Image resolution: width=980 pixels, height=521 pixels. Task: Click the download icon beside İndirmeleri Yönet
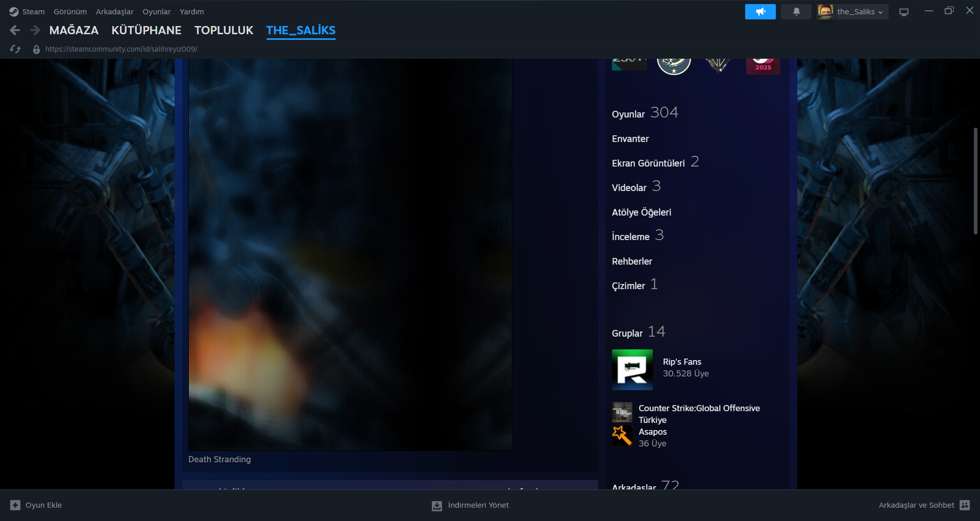click(437, 506)
